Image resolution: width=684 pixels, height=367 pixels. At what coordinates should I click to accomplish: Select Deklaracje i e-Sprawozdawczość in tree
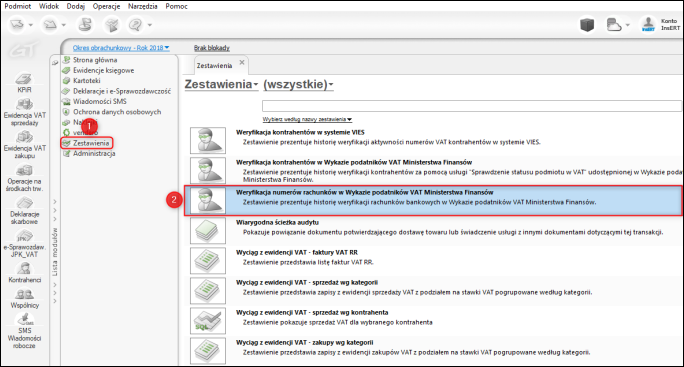click(x=122, y=91)
